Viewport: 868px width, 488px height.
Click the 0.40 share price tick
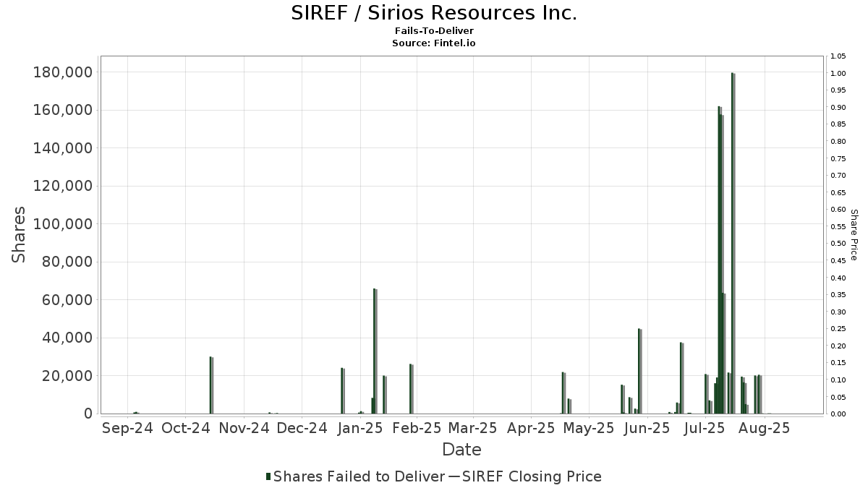(838, 278)
